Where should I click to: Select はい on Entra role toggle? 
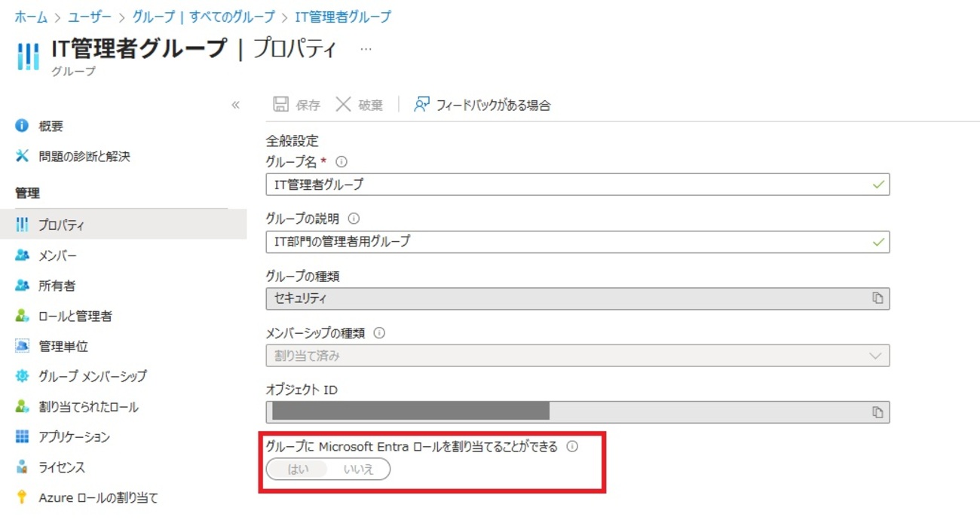coord(299,469)
